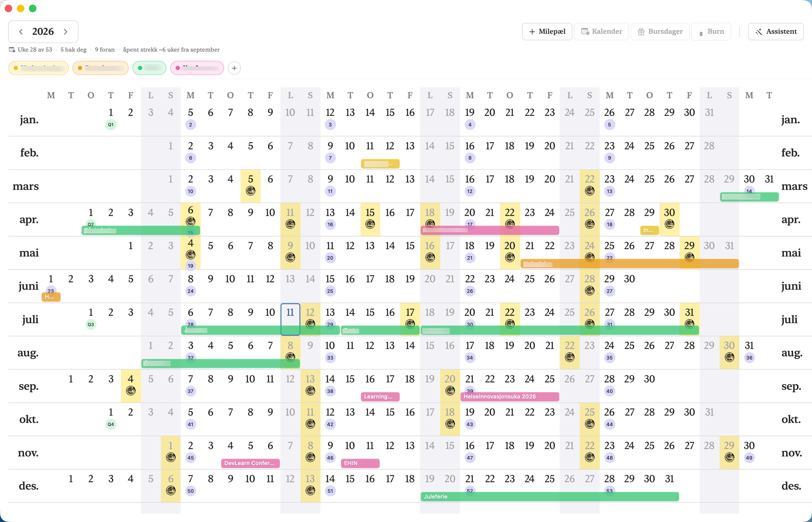Select date 17 in mai row
The width and height of the screenshot is (812, 522).
coord(450,246)
